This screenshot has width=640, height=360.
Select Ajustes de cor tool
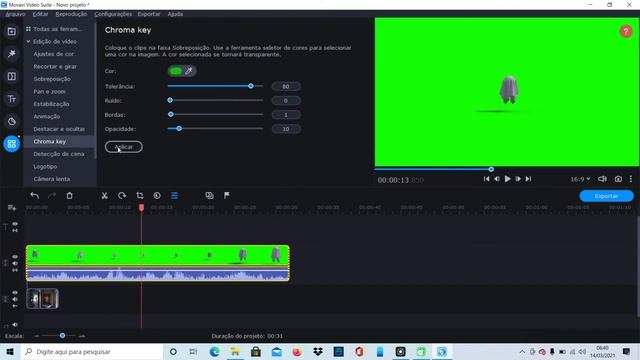point(54,54)
